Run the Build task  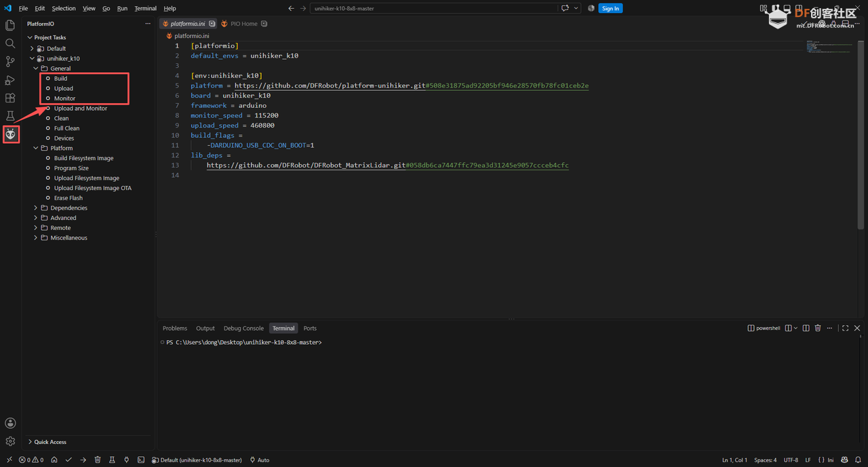click(x=60, y=78)
